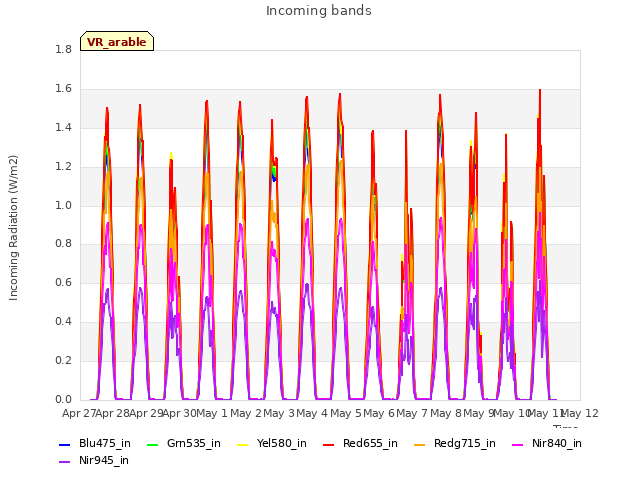
Task: Click the orange Redg715_in legend swatch
Action: pyautogui.click(x=419, y=444)
